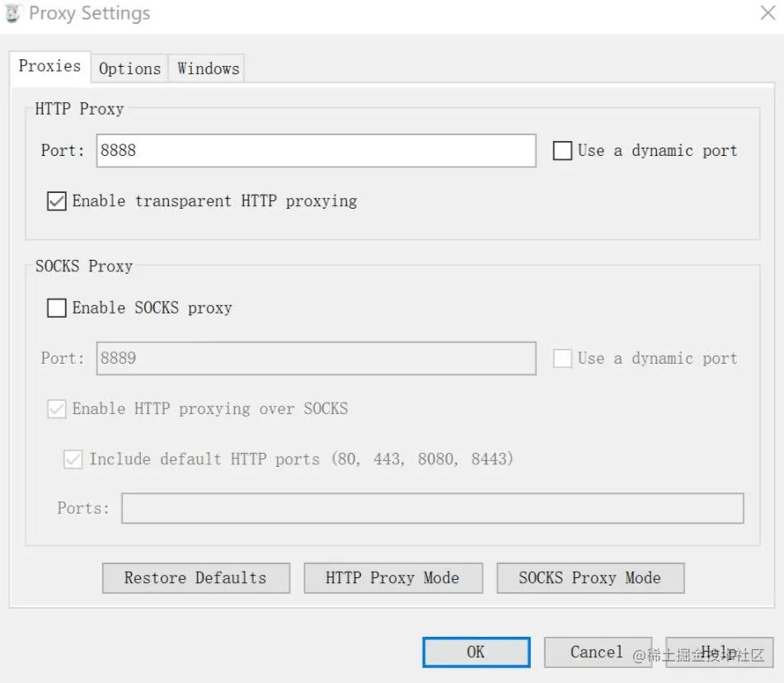
Task: Toggle Enable HTTP proxying over SOCKS
Action: click(x=57, y=409)
